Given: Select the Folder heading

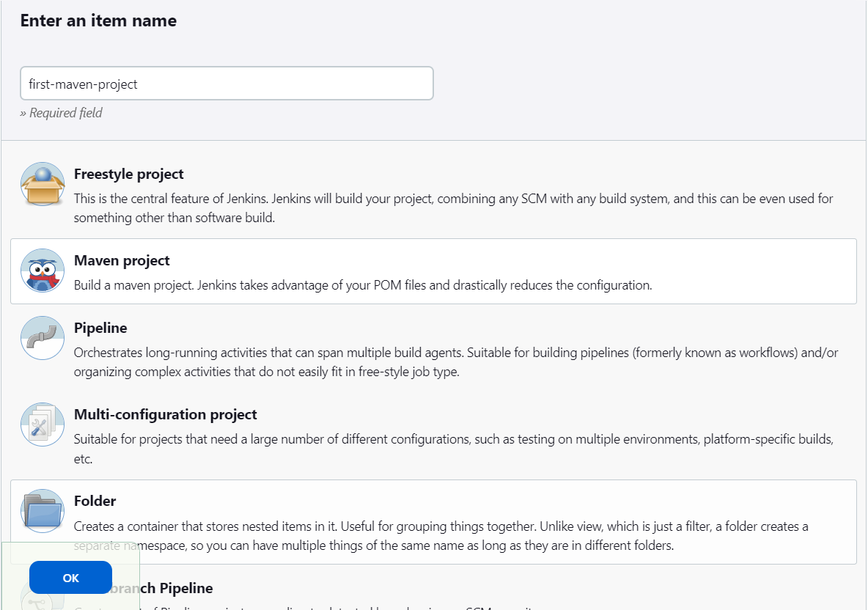Looking at the screenshot, I should [x=95, y=501].
